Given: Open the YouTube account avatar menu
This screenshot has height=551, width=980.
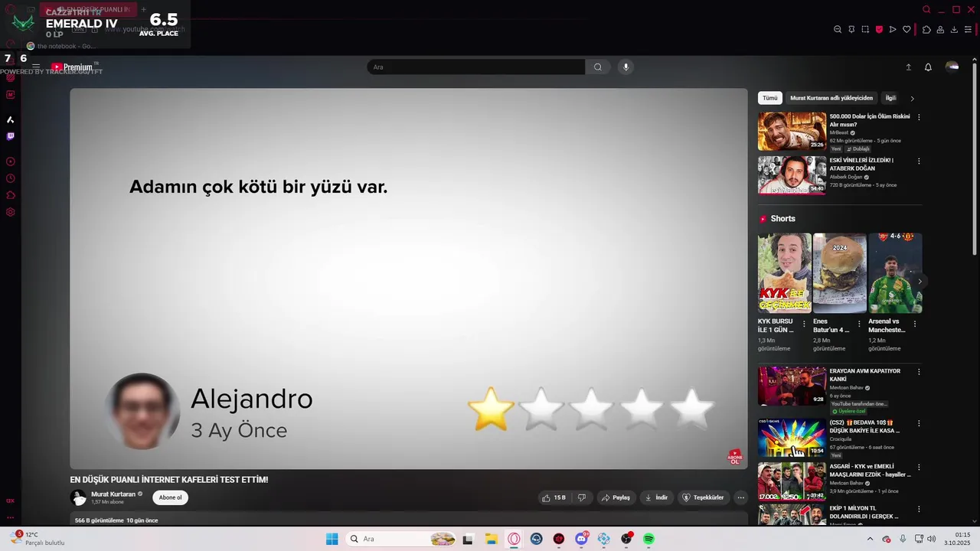Looking at the screenshot, I should click(952, 67).
